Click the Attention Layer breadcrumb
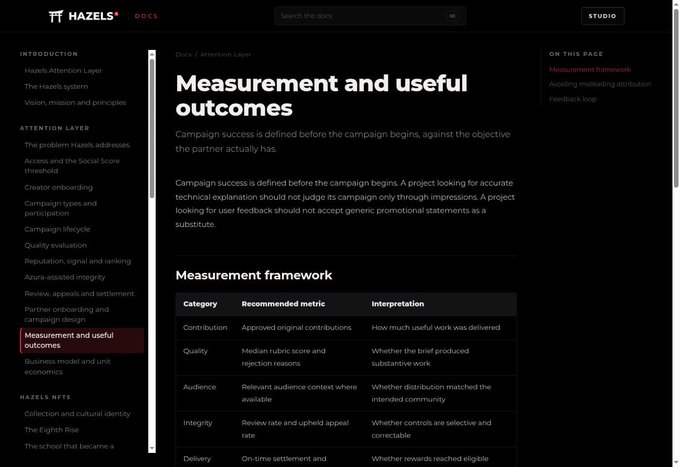 (226, 54)
